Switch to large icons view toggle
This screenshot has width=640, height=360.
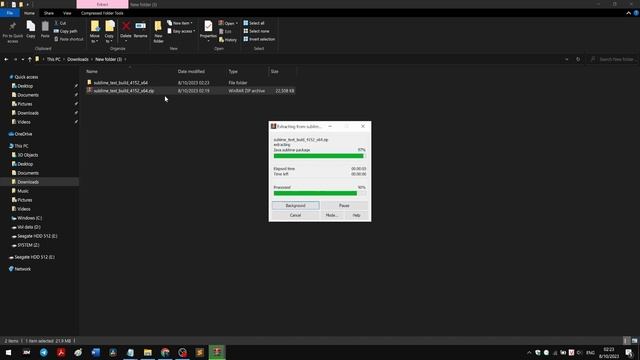tap(634, 340)
